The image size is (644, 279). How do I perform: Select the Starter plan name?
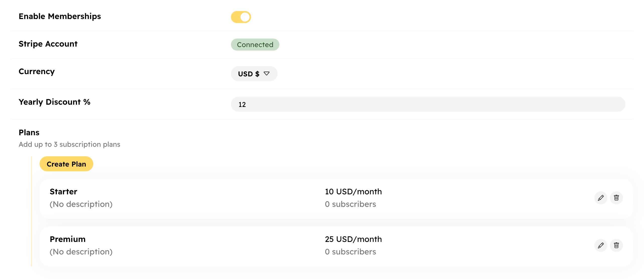point(63,192)
